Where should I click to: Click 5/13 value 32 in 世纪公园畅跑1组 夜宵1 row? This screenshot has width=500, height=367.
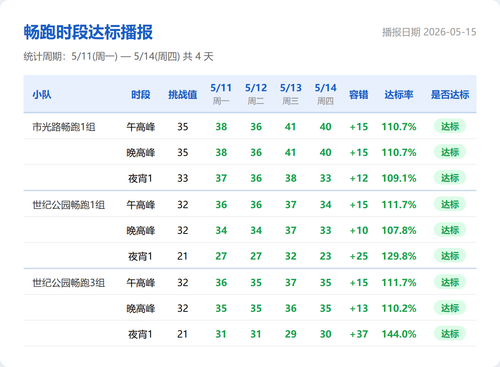pos(291,256)
